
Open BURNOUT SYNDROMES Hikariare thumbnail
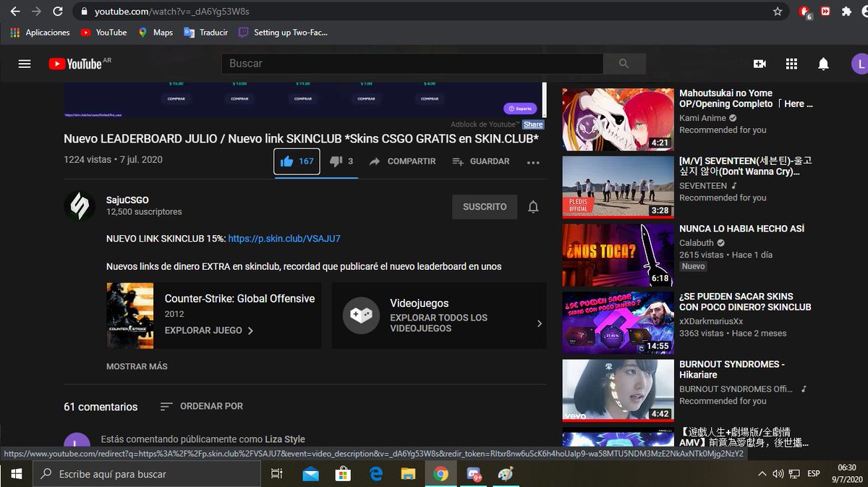618,391
